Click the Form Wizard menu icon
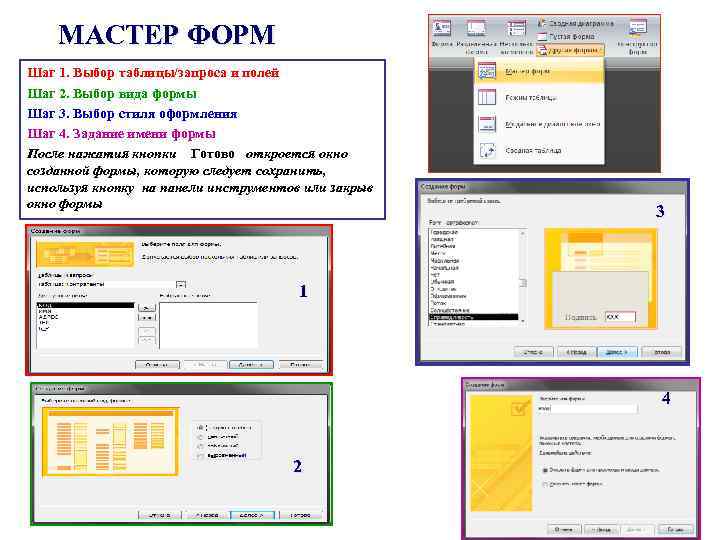 click(487, 72)
